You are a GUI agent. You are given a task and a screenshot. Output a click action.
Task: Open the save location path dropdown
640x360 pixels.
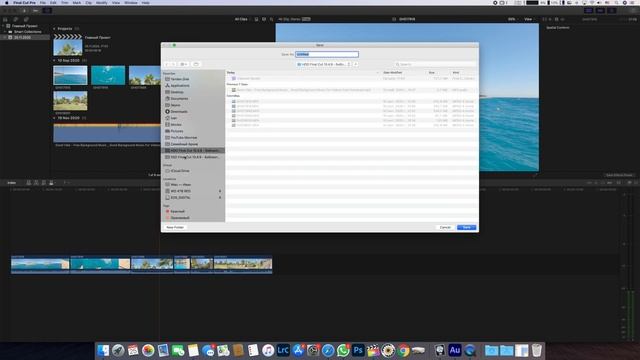point(324,64)
